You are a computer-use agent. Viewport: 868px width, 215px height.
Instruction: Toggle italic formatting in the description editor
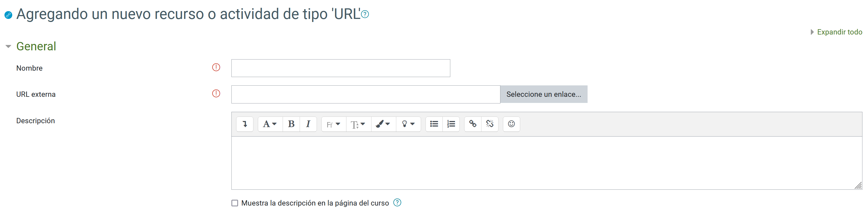308,124
